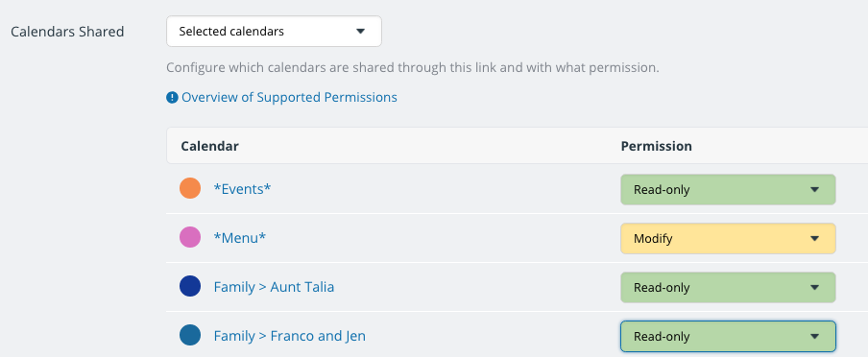Open the *Menu* calendar link
This screenshot has width=868, height=357.
(240, 238)
